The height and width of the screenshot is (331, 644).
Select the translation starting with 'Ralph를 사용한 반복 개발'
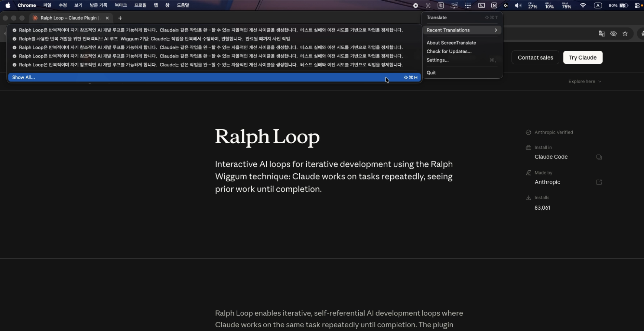pos(214,39)
